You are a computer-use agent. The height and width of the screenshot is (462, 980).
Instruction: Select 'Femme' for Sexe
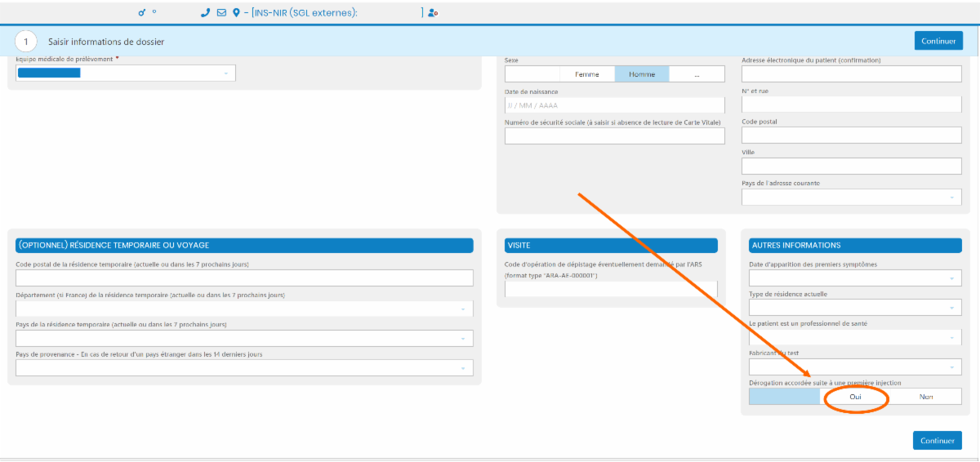point(586,74)
